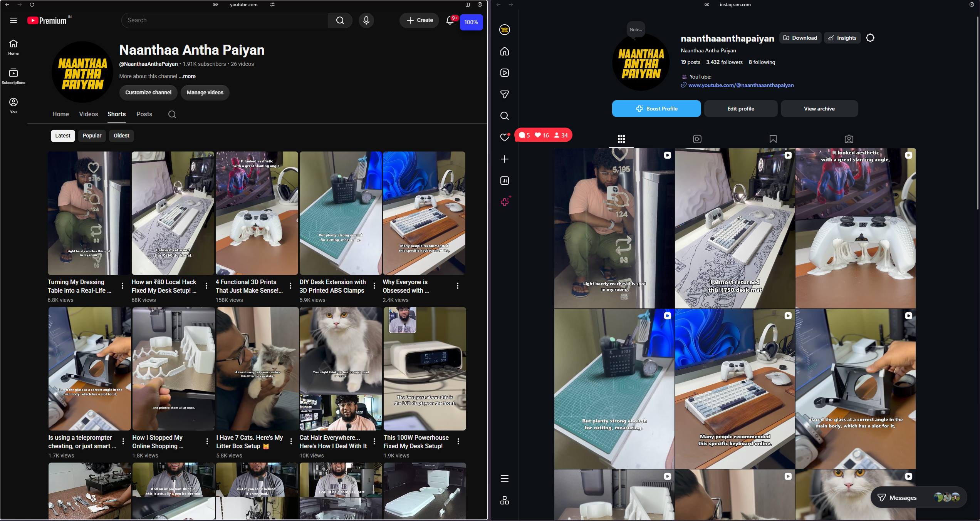
Task: Open options for I Have 7 Cats short
Action: 291,441
